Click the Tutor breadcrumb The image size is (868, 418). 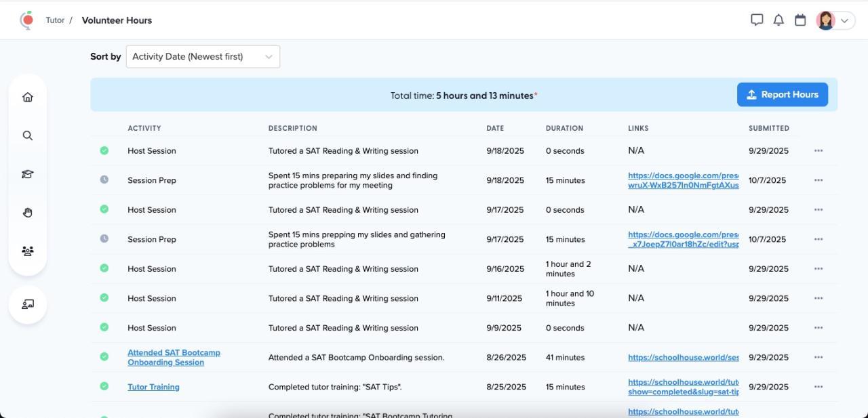(x=55, y=20)
